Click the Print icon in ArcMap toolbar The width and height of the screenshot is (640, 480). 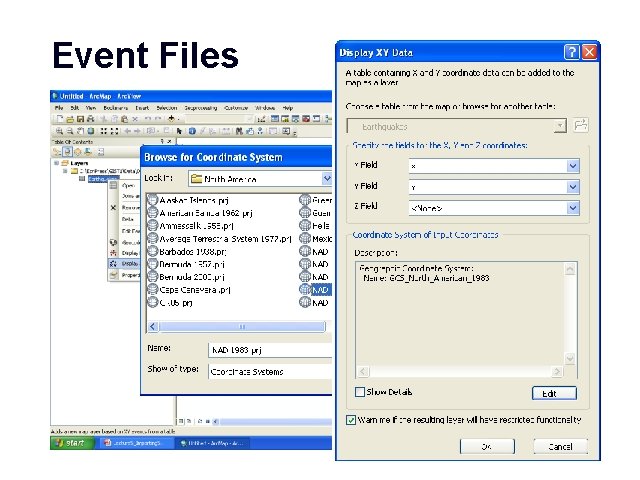click(x=90, y=119)
